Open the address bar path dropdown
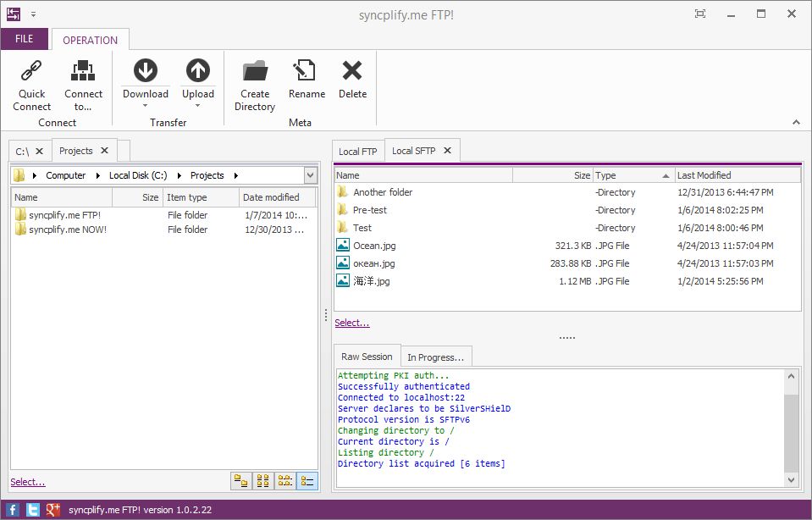Viewport: 812px width, 520px height. point(310,174)
